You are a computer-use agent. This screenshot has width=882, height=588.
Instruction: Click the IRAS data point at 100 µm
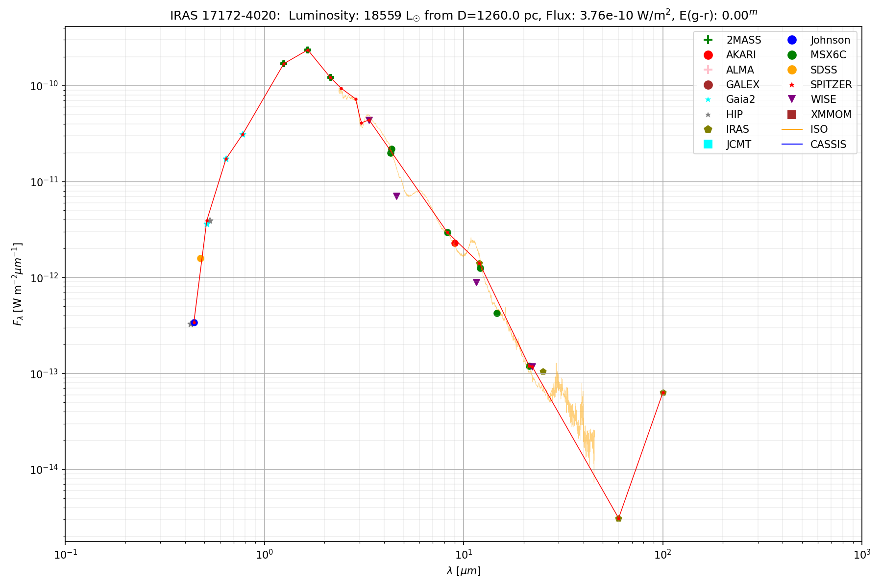coord(663,392)
